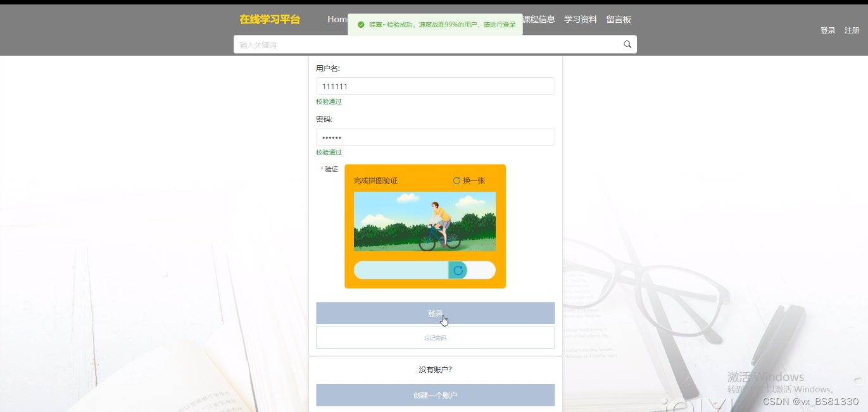The width and height of the screenshot is (868, 412).
Task: Click the refresh icon beside 换一张
Action: point(456,181)
